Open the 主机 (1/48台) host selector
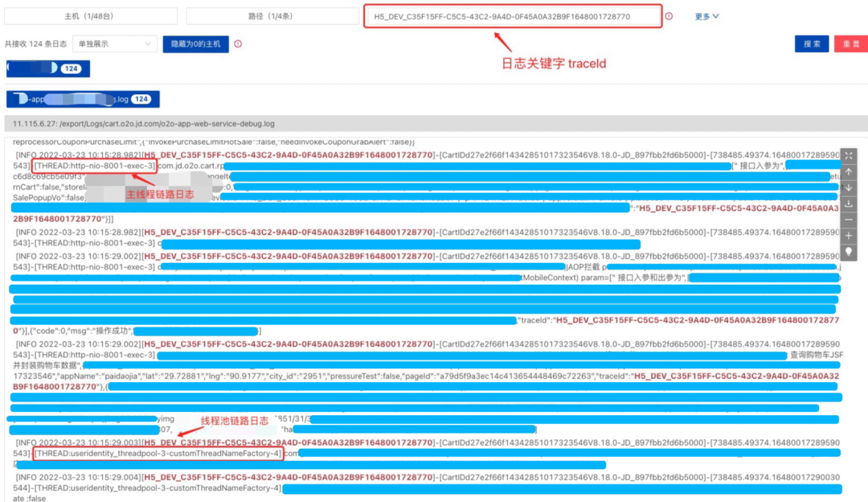868x502 pixels. pyautogui.click(x=91, y=17)
